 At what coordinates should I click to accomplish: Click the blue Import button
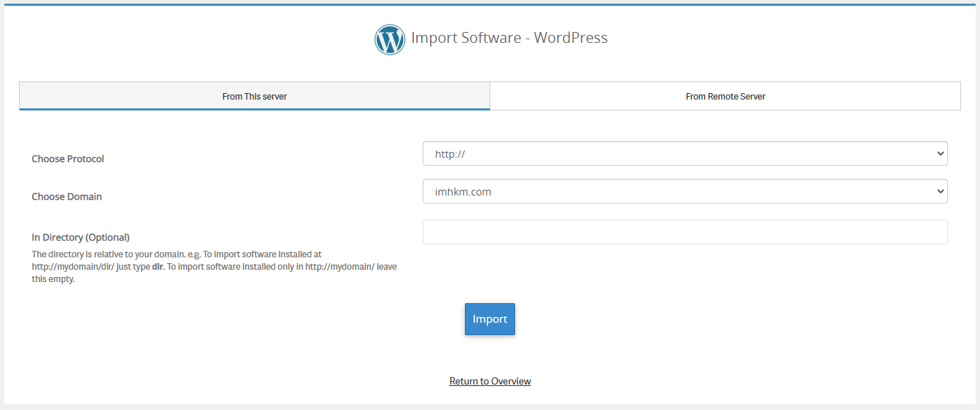tap(490, 319)
